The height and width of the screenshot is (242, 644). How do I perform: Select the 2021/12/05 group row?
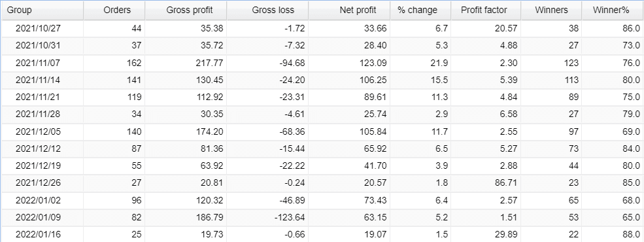pos(322,132)
